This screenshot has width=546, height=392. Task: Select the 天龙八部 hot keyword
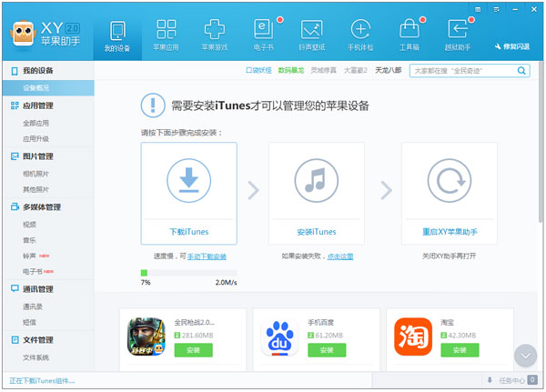389,71
